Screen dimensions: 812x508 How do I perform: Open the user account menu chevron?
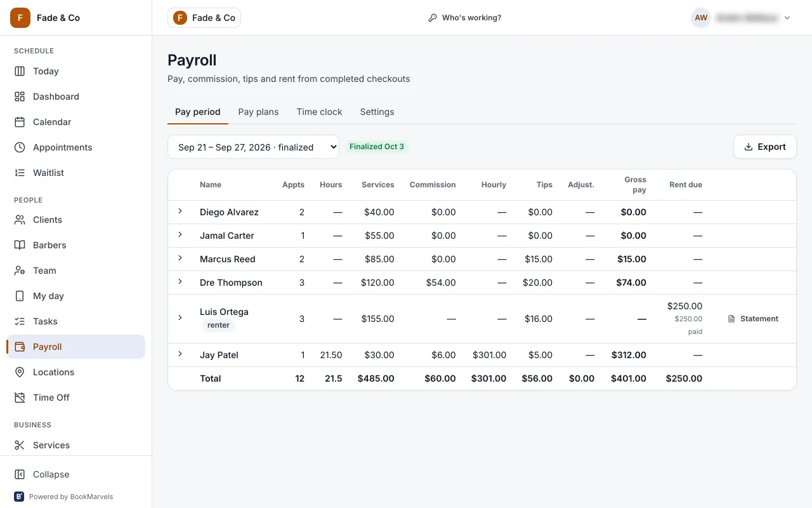point(787,18)
